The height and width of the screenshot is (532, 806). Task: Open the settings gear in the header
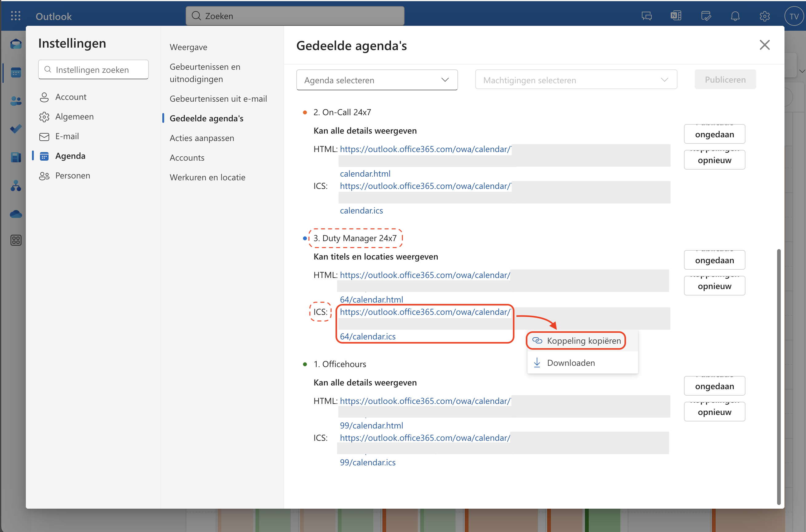[x=764, y=16]
